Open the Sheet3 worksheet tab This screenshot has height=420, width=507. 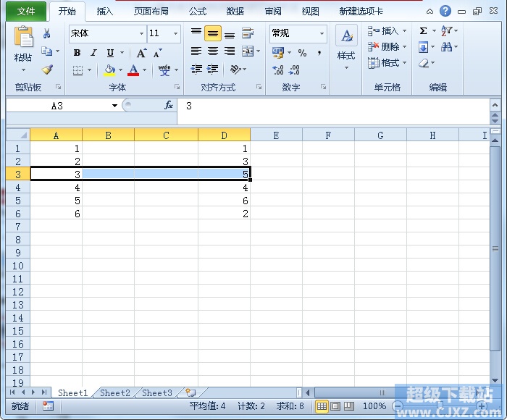click(x=157, y=392)
